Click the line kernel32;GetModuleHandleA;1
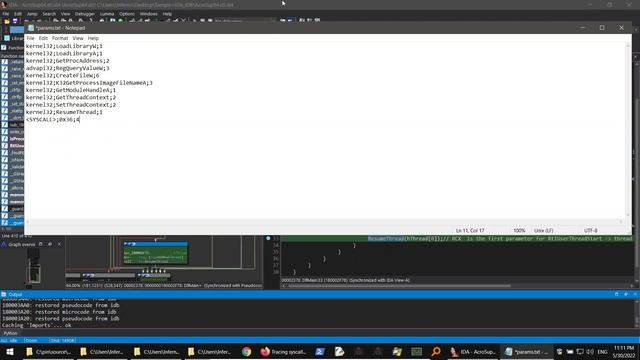This screenshot has width=640, height=360. click(71, 90)
